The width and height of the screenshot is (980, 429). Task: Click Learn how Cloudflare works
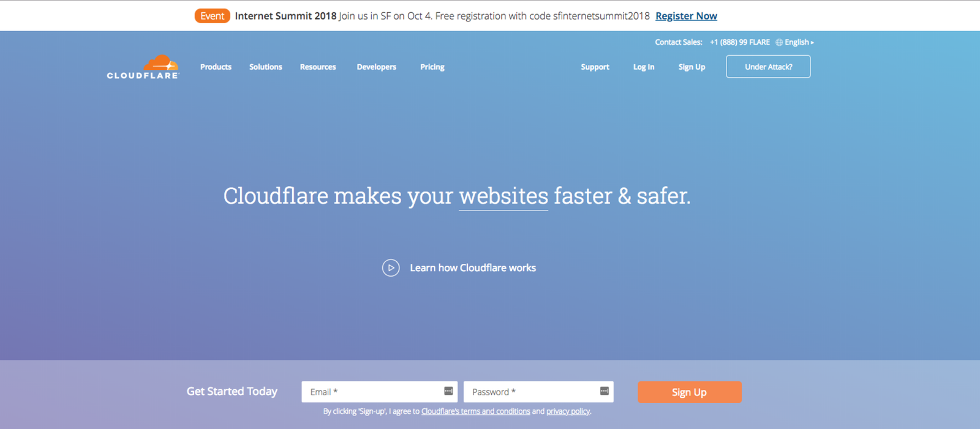tap(473, 268)
